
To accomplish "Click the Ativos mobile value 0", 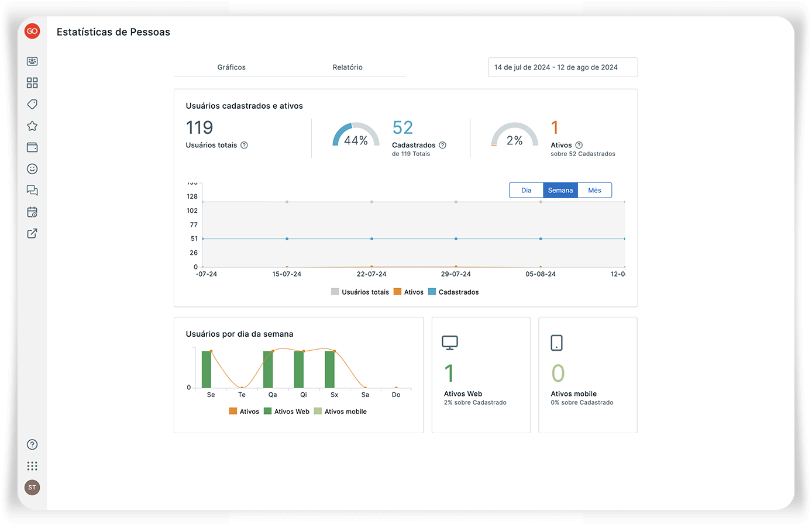I will pyautogui.click(x=558, y=373).
